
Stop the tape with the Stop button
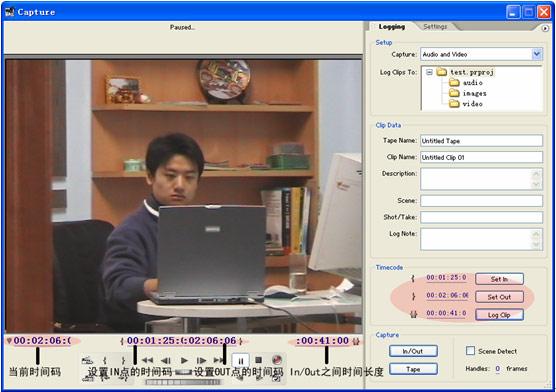pos(258,360)
